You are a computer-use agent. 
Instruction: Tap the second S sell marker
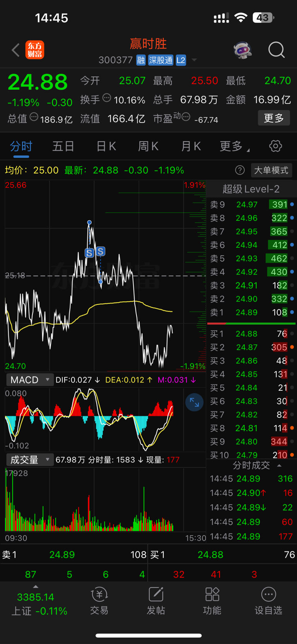pyautogui.click(x=101, y=251)
